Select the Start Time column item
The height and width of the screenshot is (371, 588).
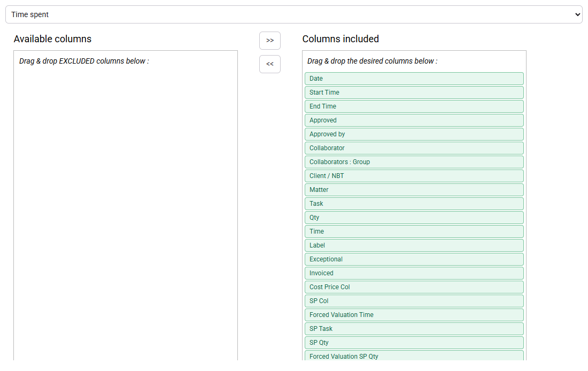pos(414,92)
